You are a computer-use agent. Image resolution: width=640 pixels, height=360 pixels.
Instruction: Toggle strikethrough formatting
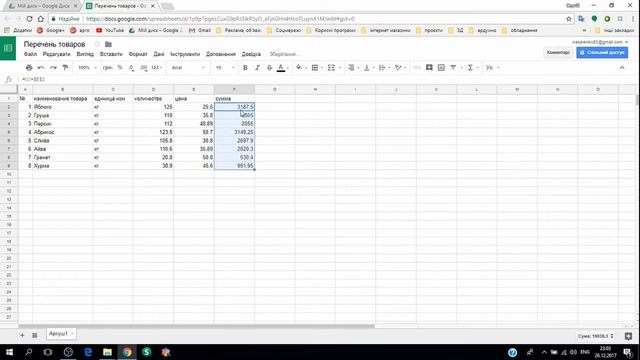pos(269,68)
